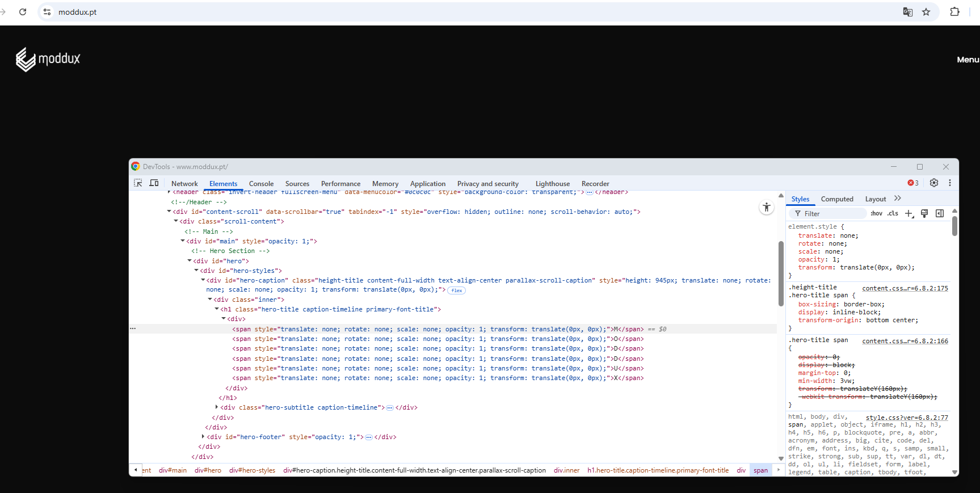
Task: Open the DevTools three-dot customize menu
Action: coord(950,183)
